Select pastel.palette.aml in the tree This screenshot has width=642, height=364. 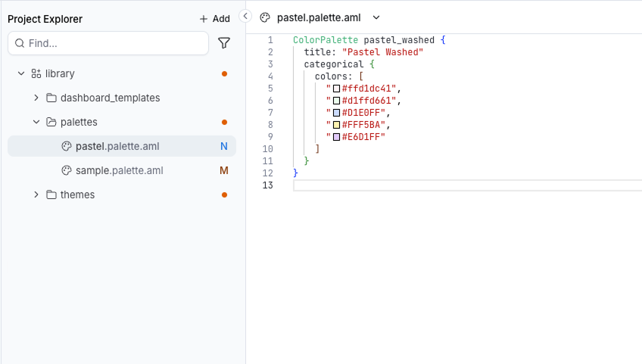click(x=122, y=146)
